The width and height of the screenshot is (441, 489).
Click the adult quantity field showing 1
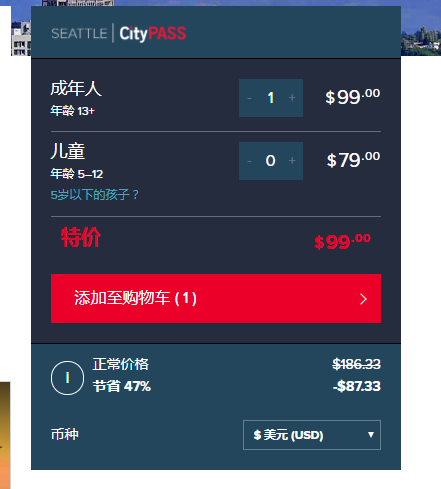[x=271, y=98]
